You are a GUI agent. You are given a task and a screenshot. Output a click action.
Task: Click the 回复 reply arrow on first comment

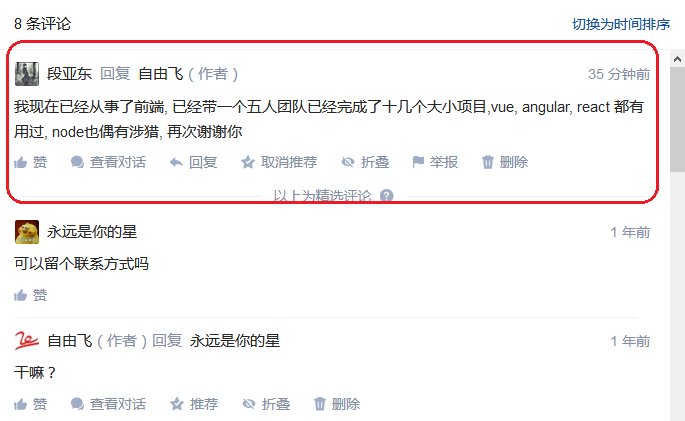(194, 162)
